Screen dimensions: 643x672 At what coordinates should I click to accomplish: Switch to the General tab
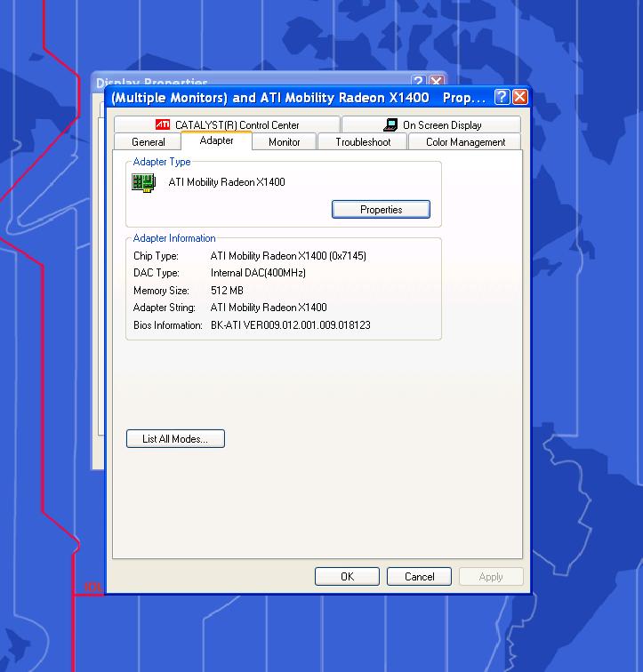tap(149, 142)
